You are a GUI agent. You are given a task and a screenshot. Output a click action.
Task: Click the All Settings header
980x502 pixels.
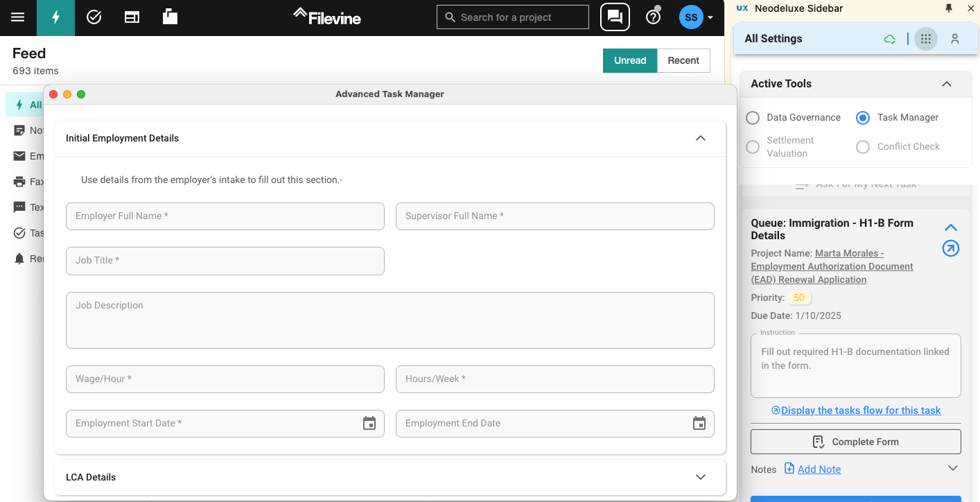pos(773,39)
